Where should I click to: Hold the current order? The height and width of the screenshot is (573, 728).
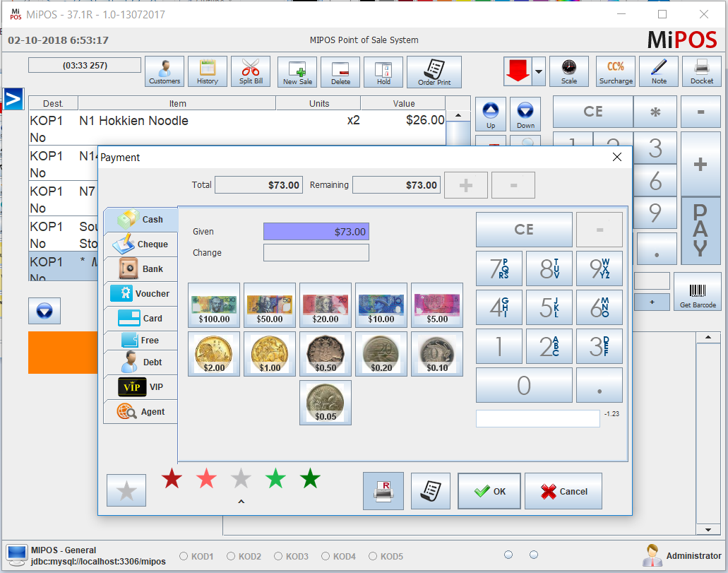coord(383,71)
